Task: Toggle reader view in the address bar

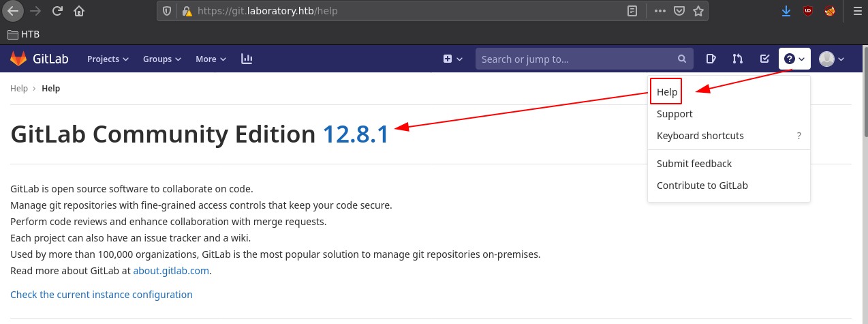Action: tap(633, 11)
